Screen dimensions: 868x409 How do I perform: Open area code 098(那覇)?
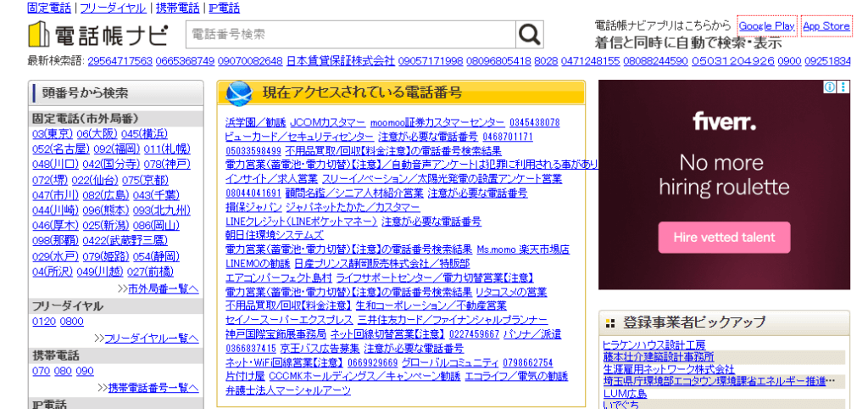point(55,241)
